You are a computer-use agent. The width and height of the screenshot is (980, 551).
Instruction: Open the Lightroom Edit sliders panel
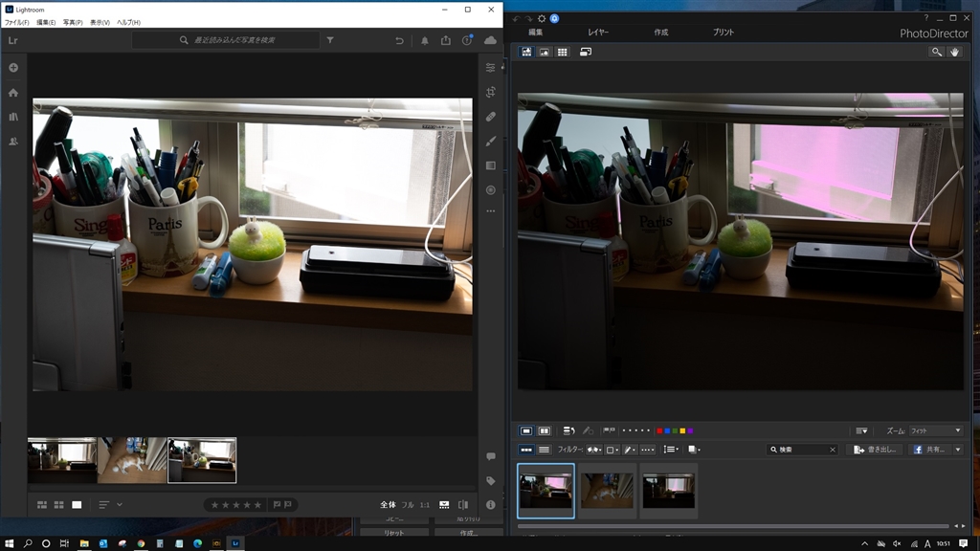coord(490,68)
